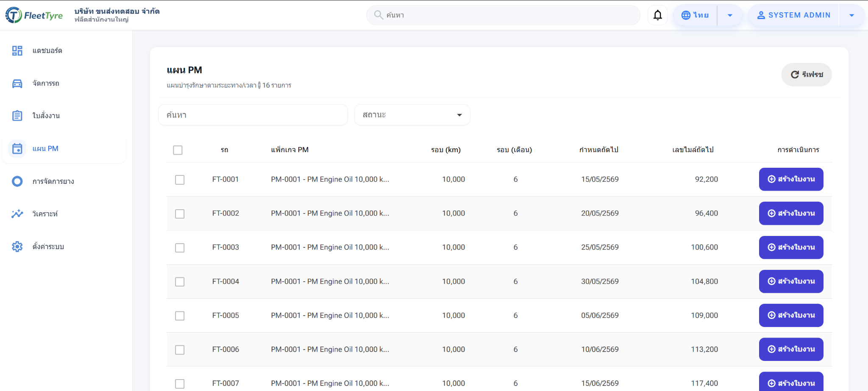
Task: Click the clipboard work order icon
Action: [x=17, y=116]
